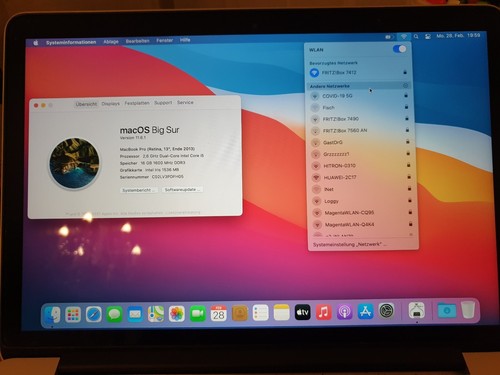
Task: Open the Ablage menu
Action: 111,42
